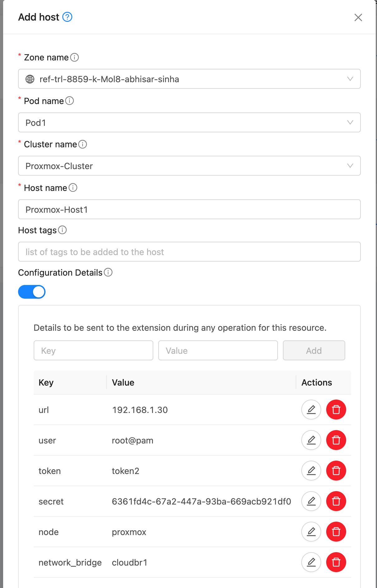Screen dimensions: 377x588
Task: Delete the token key entry
Action: (336, 471)
